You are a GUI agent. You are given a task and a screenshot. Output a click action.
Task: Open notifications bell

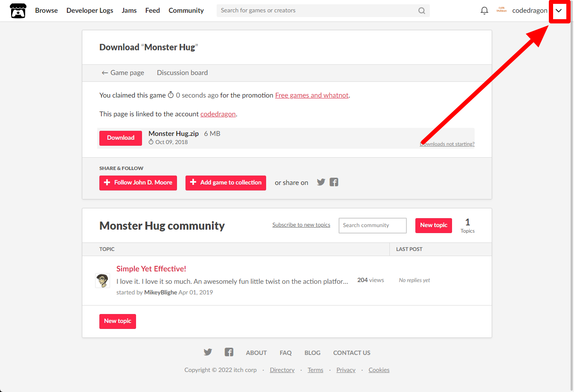(x=484, y=11)
